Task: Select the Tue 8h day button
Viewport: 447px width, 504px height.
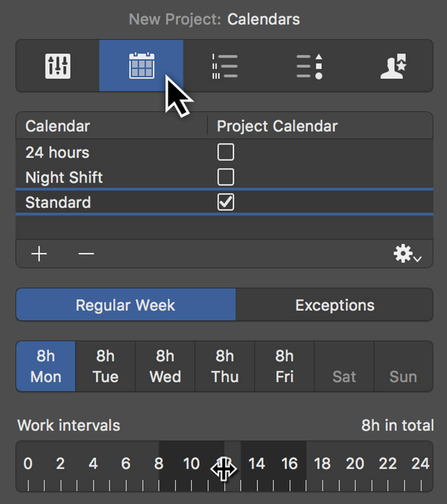Action: pyautogui.click(x=105, y=366)
